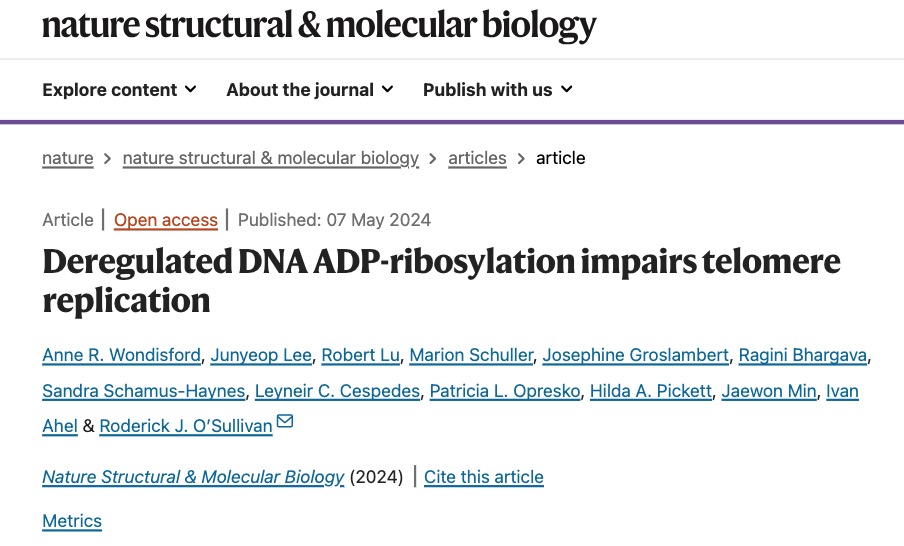The height and width of the screenshot is (546, 904).
Task: Click Cite this article
Action: click(484, 477)
